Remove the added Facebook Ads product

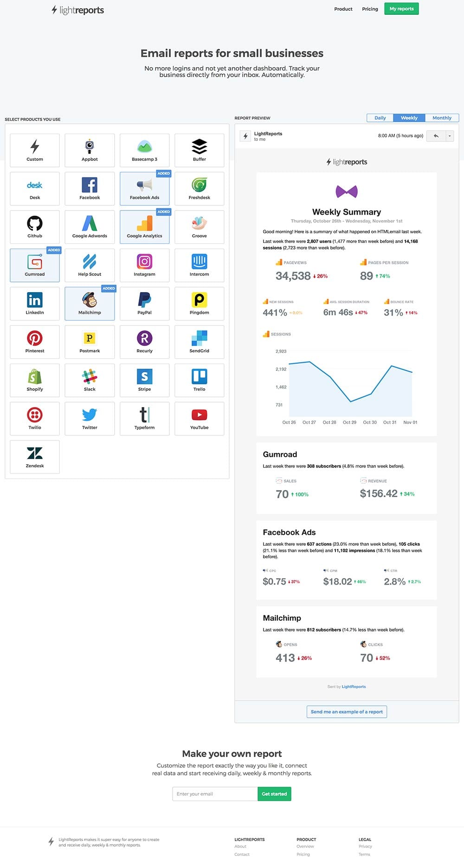tap(144, 189)
